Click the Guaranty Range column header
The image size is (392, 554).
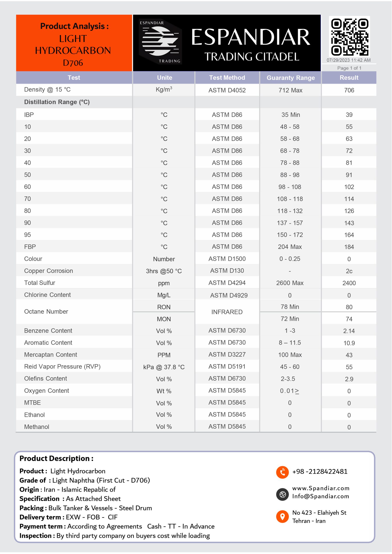(x=291, y=78)
